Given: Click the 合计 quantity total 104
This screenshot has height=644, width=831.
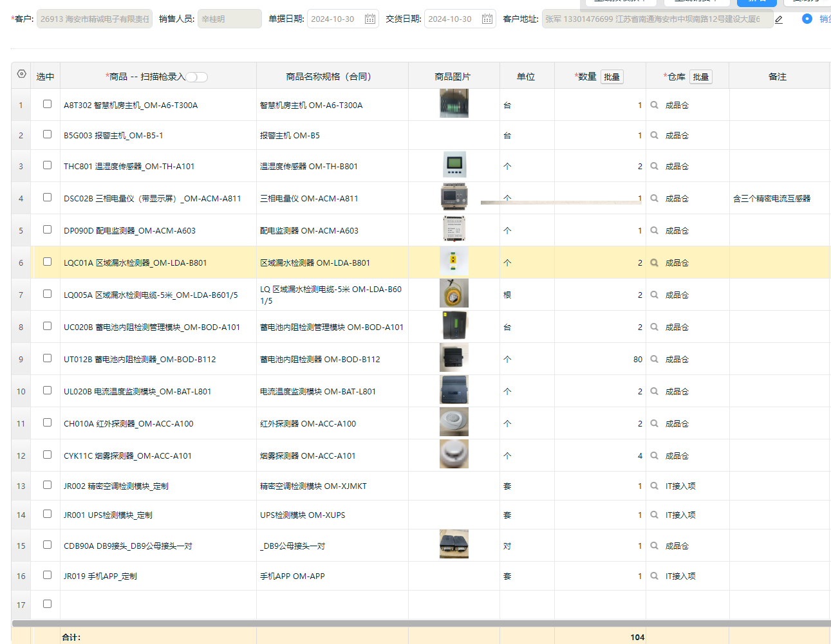Looking at the screenshot, I should pyautogui.click(x=637, y=637).
